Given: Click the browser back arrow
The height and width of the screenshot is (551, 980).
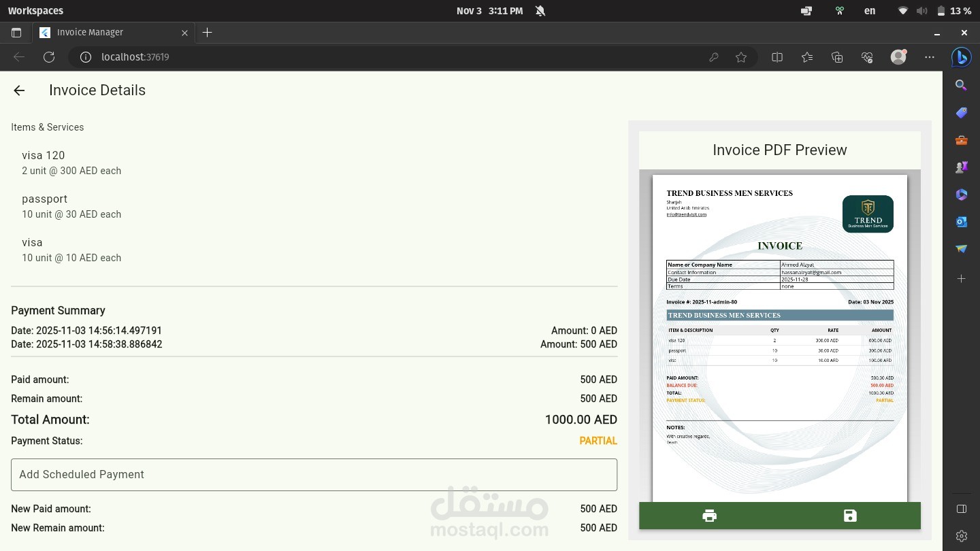Looking at the screenshot, I should coord(19,57).
